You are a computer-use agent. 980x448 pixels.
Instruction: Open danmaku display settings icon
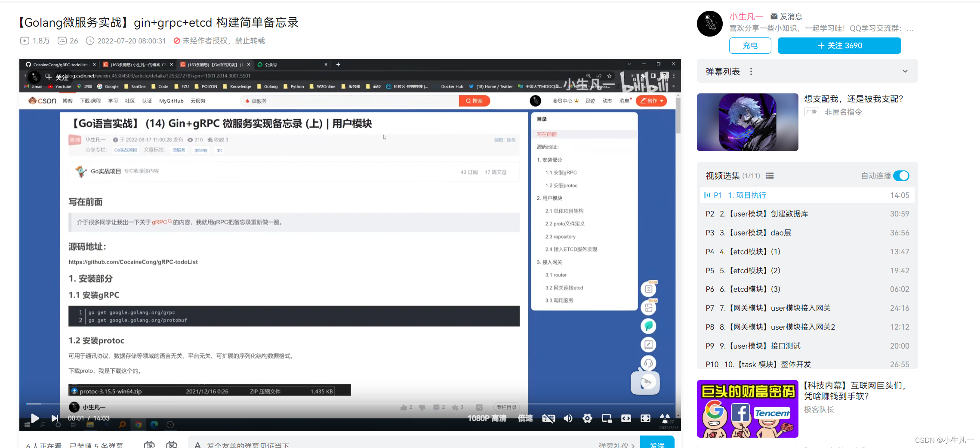(172, 445)
